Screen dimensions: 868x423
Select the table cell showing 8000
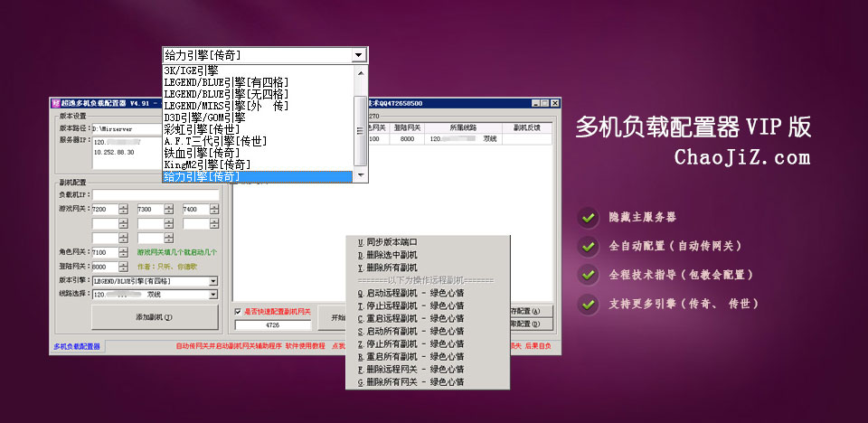[x=407, y=139]
